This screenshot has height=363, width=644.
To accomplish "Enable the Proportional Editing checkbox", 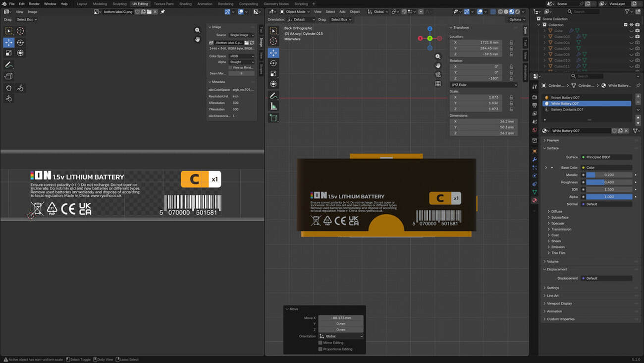I will coord(321,349).
